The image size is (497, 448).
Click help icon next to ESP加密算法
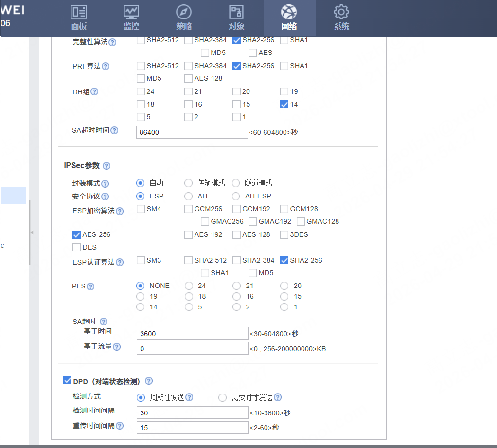pyautogui.click(x=120, y=211)
